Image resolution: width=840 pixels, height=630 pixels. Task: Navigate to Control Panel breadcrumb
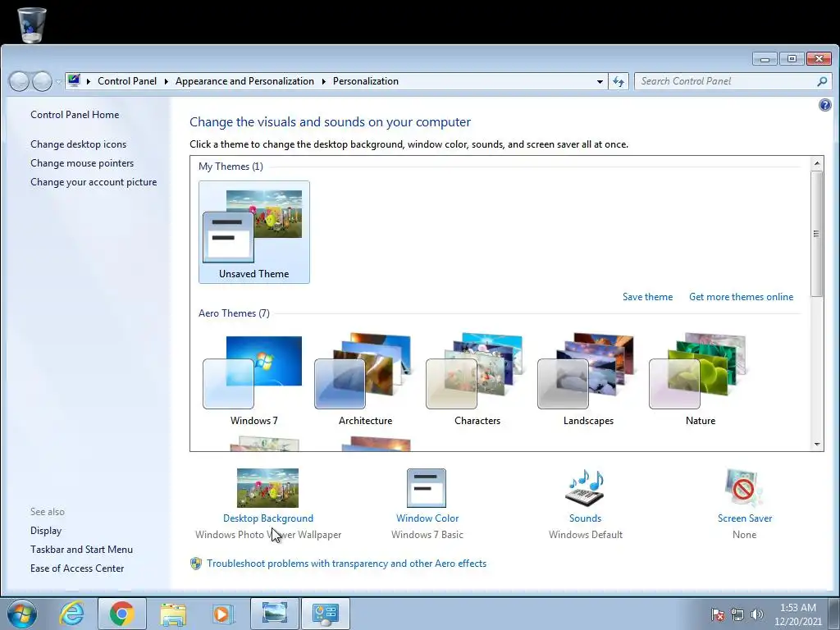pos(127,81)
